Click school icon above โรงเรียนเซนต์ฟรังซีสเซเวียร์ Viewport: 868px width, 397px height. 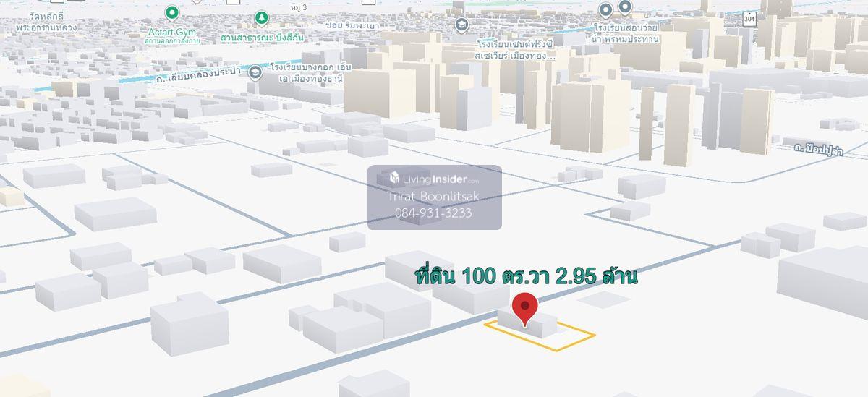pyautogui.click(x=461, y=25)
